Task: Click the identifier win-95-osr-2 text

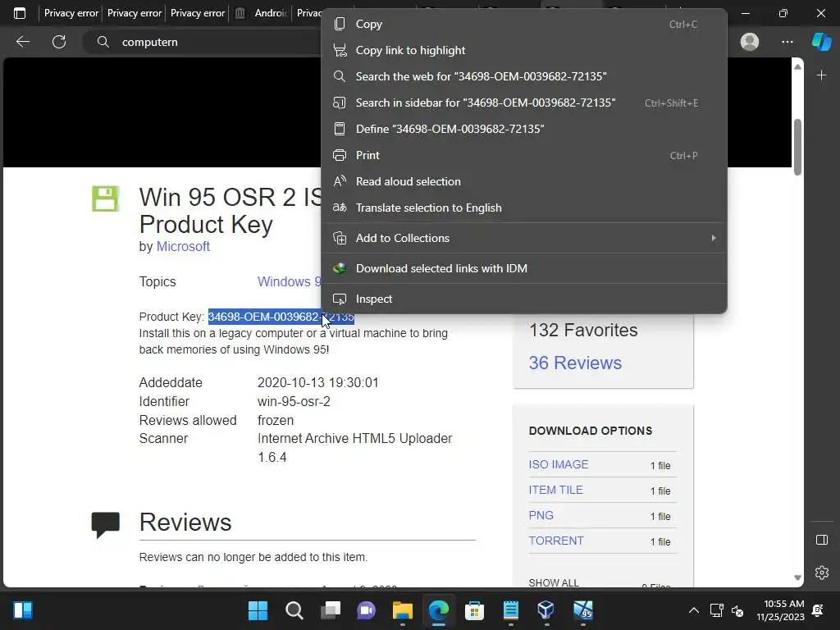Action: click(x=294, y=401)
